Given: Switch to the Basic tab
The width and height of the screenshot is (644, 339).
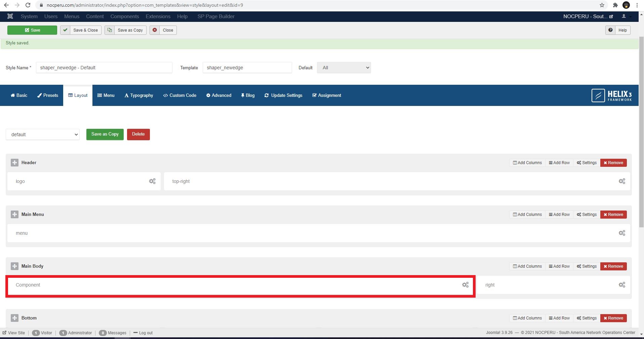Looking at the screenshot, I should coord(19,96).
